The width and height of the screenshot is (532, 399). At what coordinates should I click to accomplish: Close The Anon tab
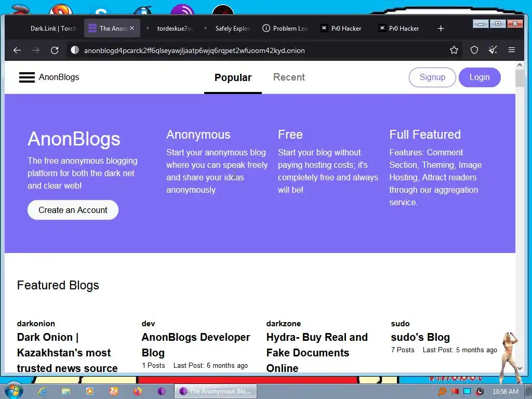(x=132, y=28)
